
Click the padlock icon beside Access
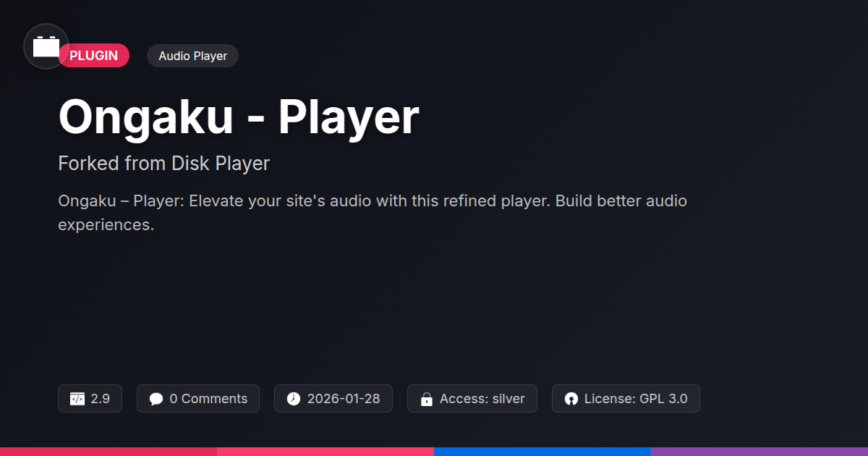427,399
